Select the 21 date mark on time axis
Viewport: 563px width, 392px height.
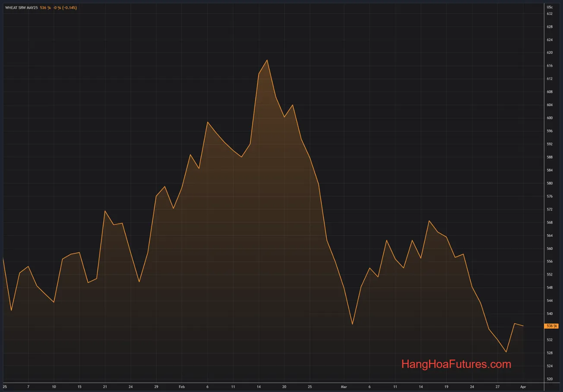[104, 387]
